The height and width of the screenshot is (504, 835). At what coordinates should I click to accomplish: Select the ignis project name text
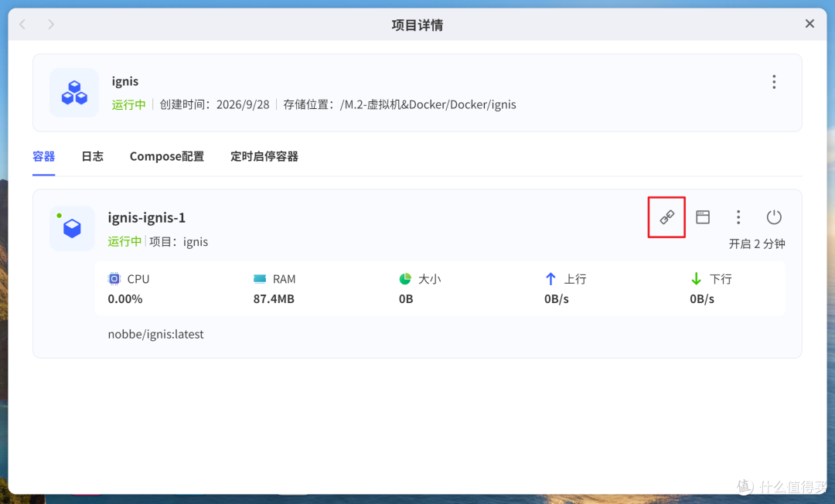(125, 81)
